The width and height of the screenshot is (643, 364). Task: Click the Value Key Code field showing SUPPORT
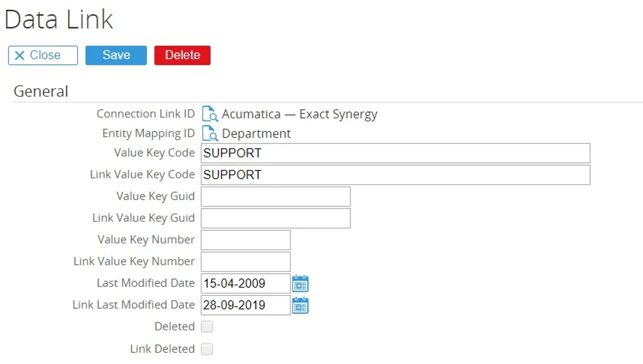pos(394,153)
